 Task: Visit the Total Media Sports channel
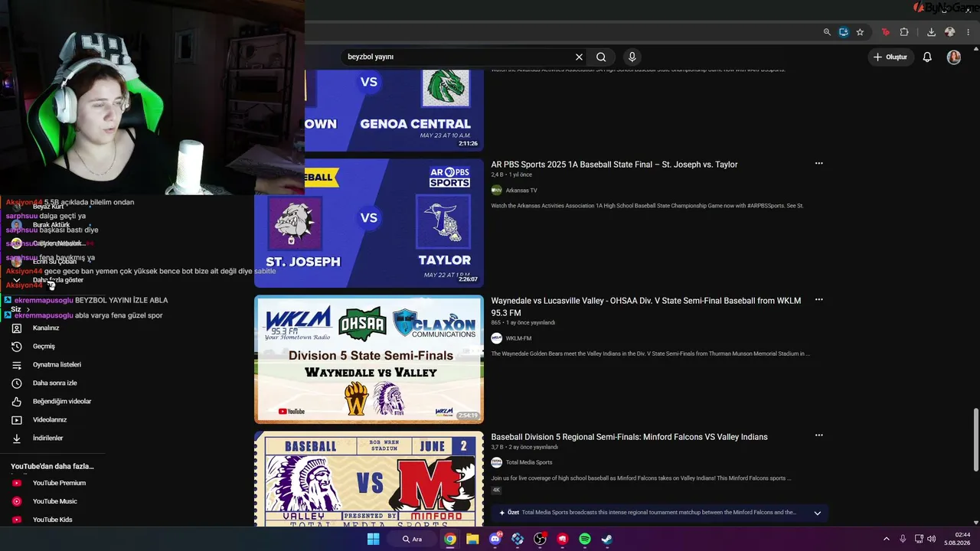click(529, 462)
